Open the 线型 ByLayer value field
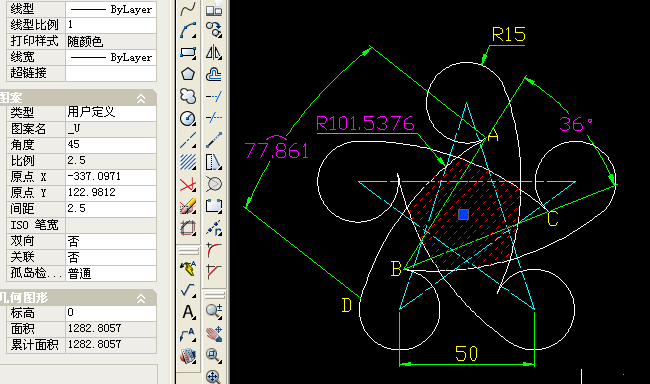The height and width of the screenshot is (384, 650). [x=111, y=9]
